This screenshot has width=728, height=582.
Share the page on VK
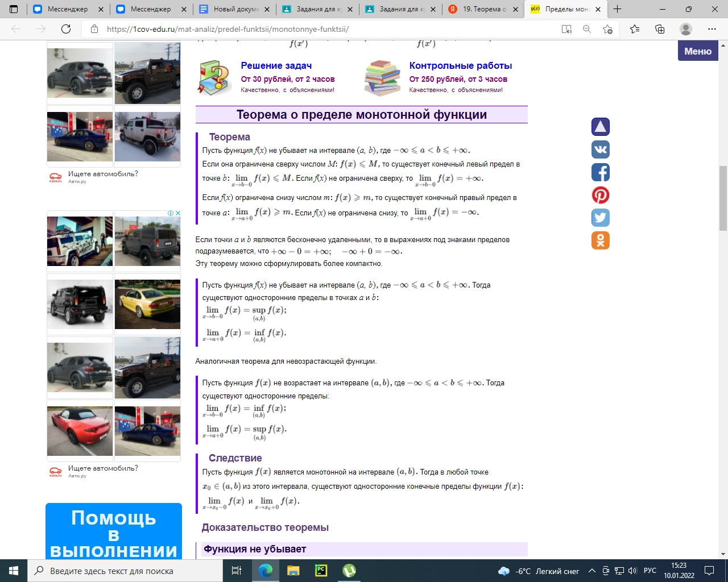tap(601, 149)
